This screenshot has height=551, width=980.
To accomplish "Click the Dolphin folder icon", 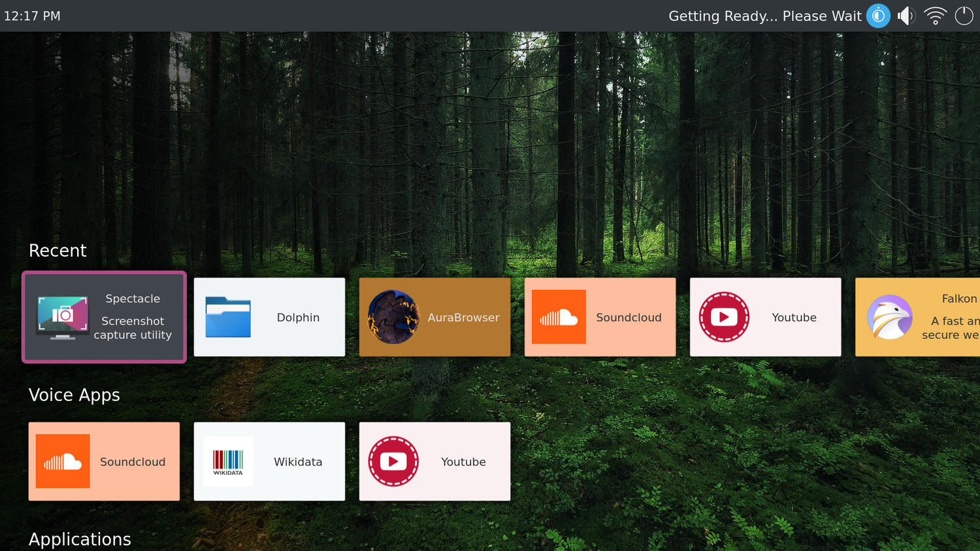I will (228, 317).
